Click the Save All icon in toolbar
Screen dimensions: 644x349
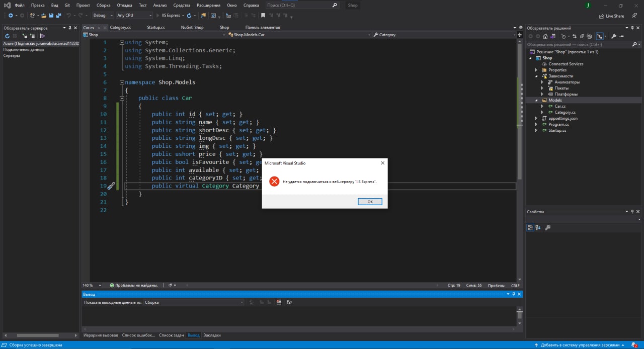point(59,16)
